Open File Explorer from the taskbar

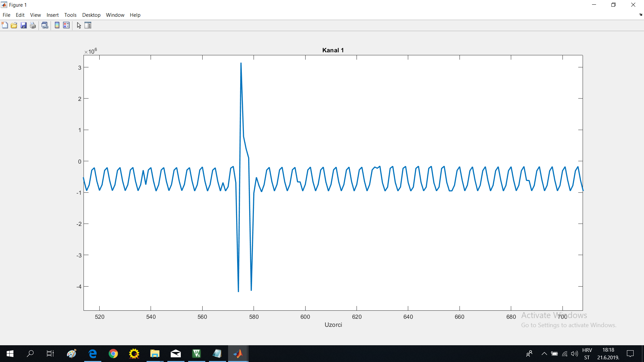pos(155,354)
